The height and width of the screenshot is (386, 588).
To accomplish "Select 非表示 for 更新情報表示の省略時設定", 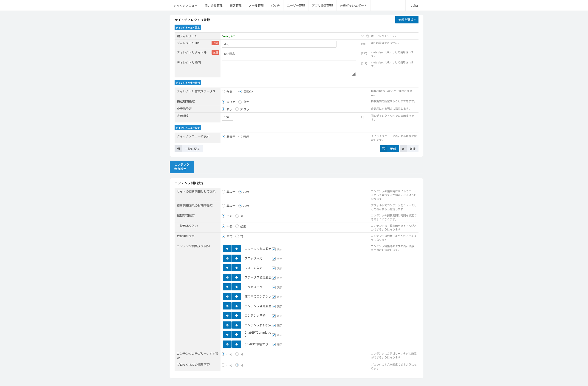I will click(x=223, y=206).
